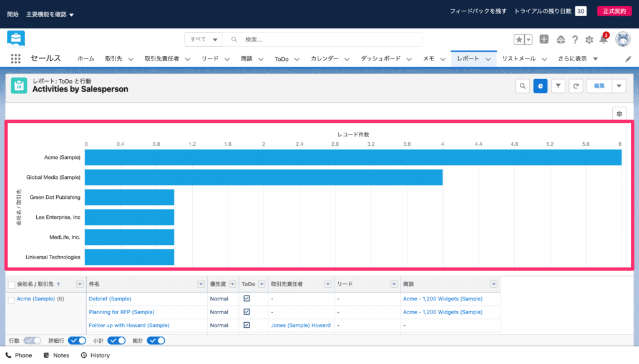Switch to the ダッシュボード tab
Image resolution: width=639 pixels, height=364 pixels.
click(x=381, y=59)
